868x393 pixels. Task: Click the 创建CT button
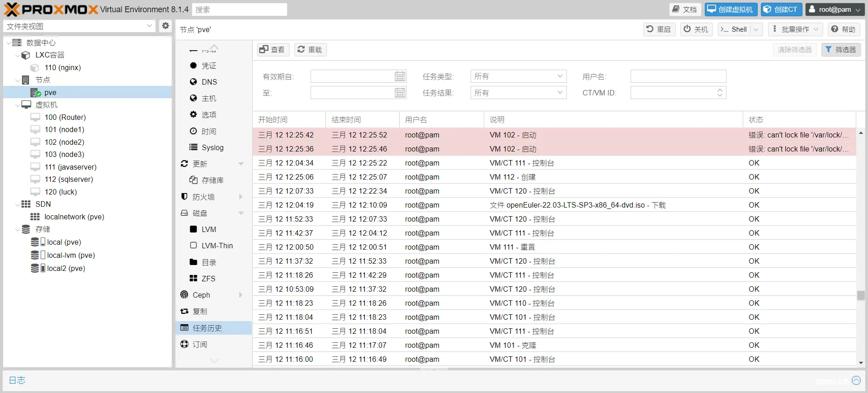tap(781, 9)
